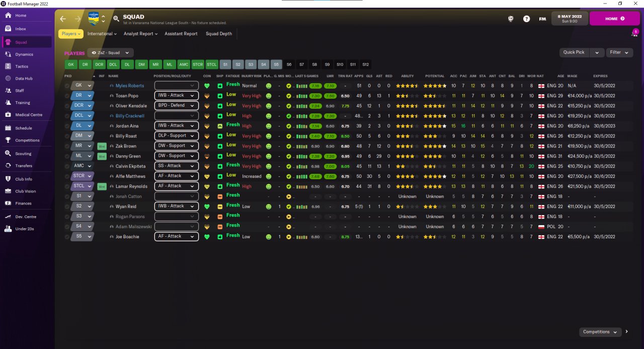
Task: Click the date 8 May 2022 button
Action: (570, 19)
